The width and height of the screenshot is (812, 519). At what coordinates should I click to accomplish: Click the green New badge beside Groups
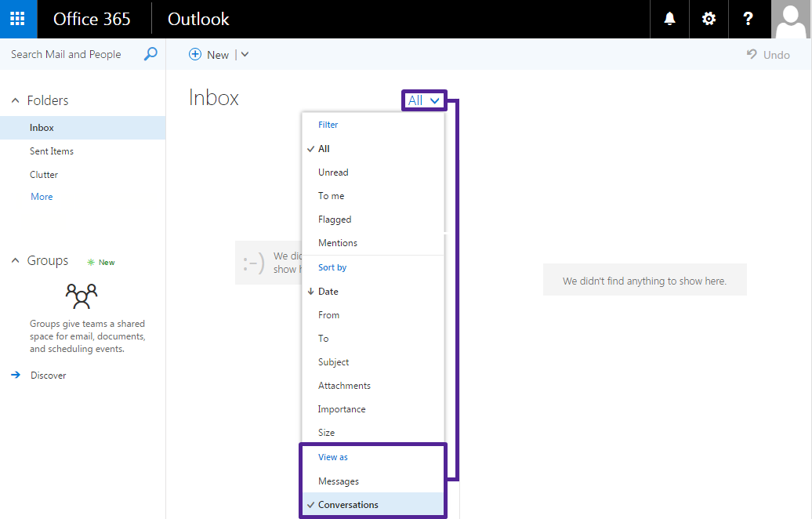click(101, 262)
